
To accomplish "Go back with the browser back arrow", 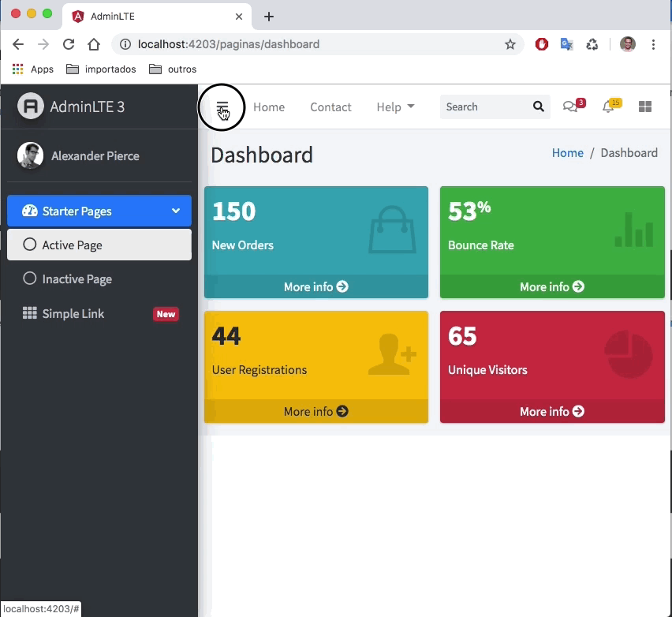I will click(18, 44).
